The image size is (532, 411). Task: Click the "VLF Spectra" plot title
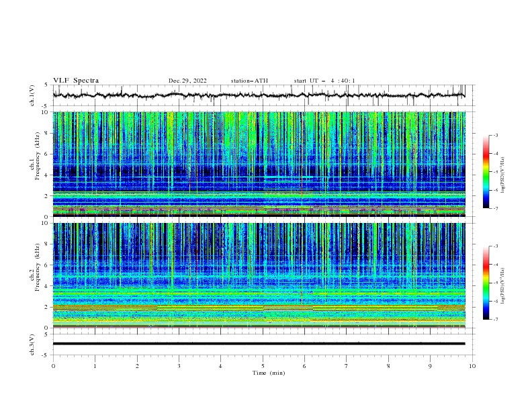[x=76, y=81]
